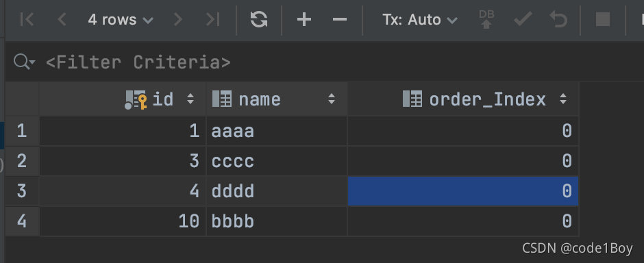Stop query with square stop icon
This screenshot has height=263, width=644.
[x=603, y=19]
